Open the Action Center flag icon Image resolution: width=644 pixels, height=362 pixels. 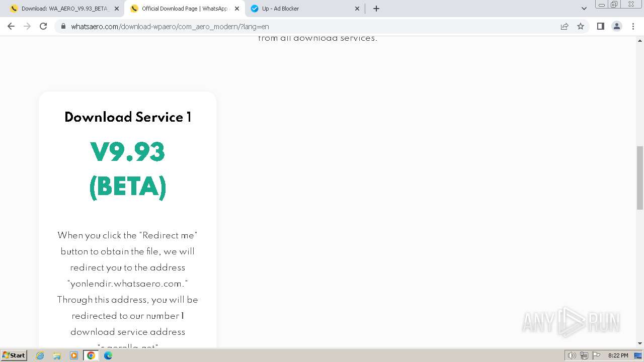click(x=596, y=355)
